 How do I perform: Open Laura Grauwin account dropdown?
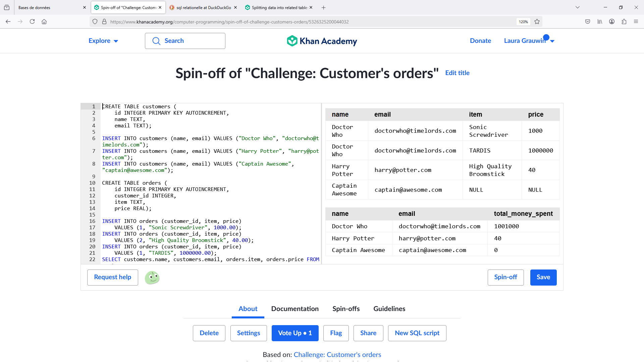[529, 41]
